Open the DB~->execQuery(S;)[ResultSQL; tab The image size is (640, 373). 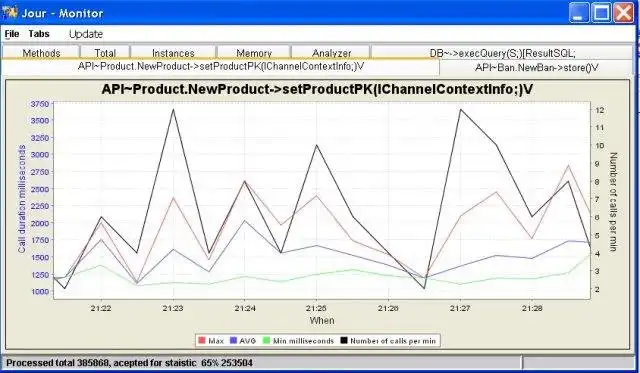tap(502, 53)
